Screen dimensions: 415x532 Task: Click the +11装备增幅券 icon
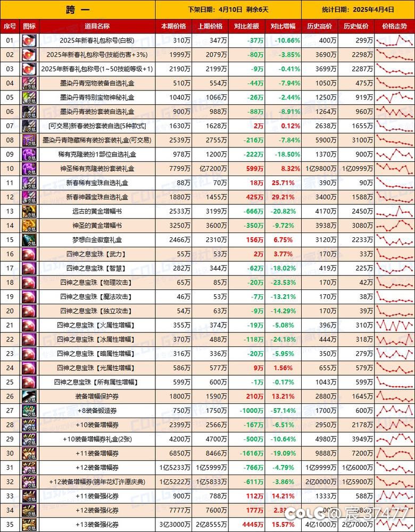(x=29, y=453)
